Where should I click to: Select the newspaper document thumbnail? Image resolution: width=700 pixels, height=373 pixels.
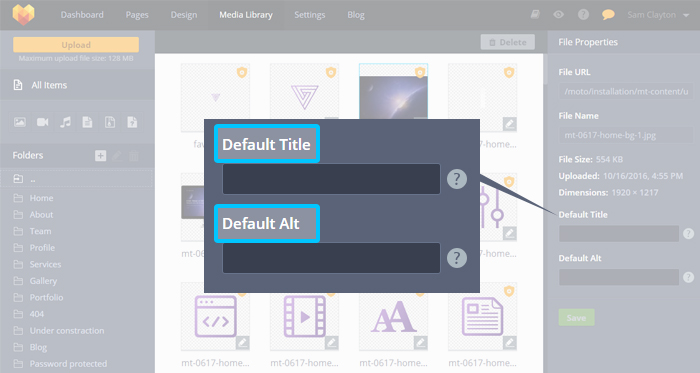[x=483, y=316]
